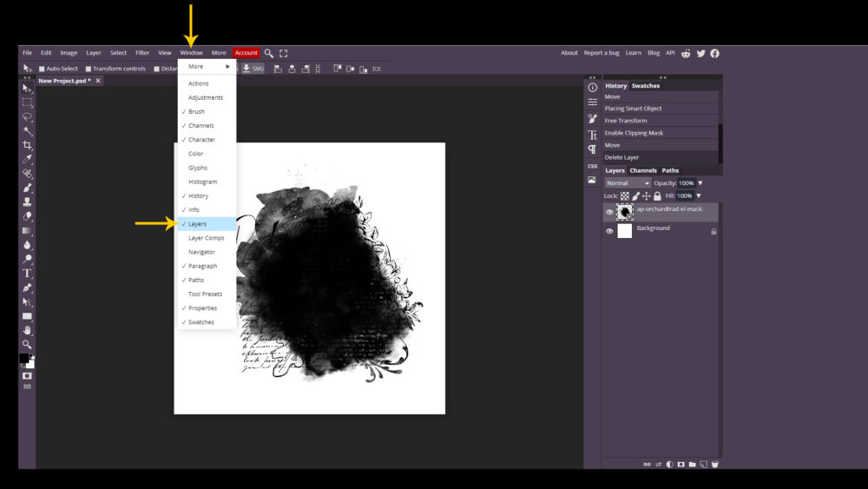The image size is (868, 489).
Task: Pick the Type tool from toolbar
Action: tap(27, 273)
